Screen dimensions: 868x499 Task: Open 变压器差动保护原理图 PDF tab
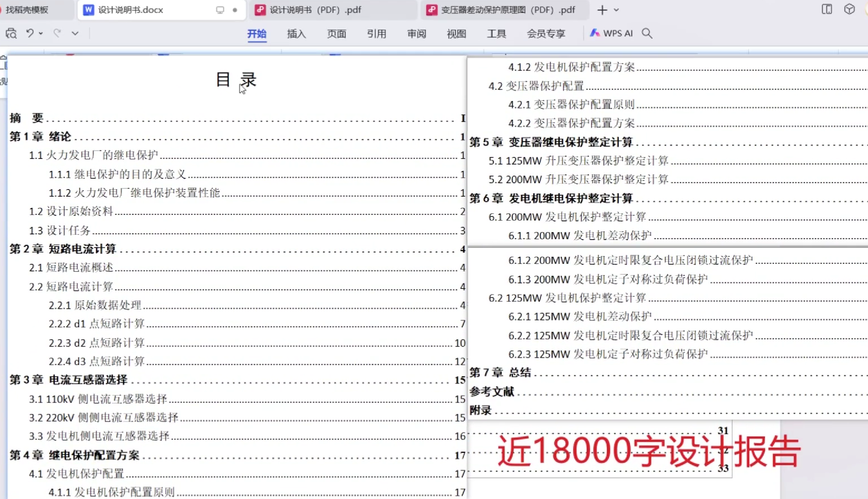(x=507, y=10)
